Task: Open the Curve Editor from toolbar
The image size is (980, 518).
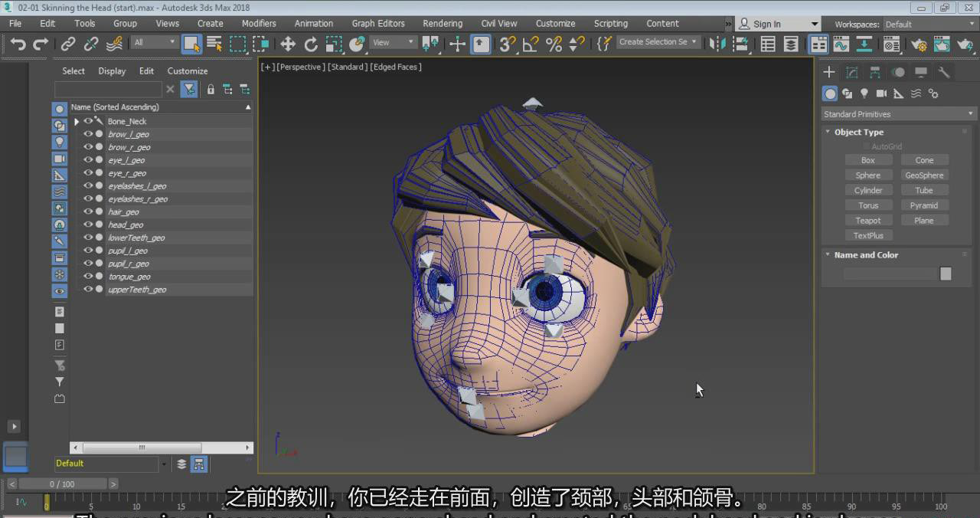Action: (x=841, y=44)
